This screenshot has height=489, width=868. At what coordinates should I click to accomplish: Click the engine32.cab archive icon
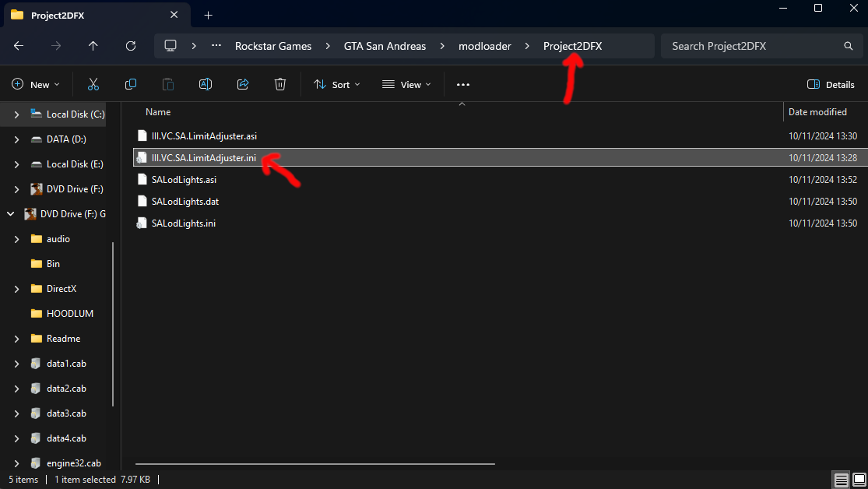[36, 463]
